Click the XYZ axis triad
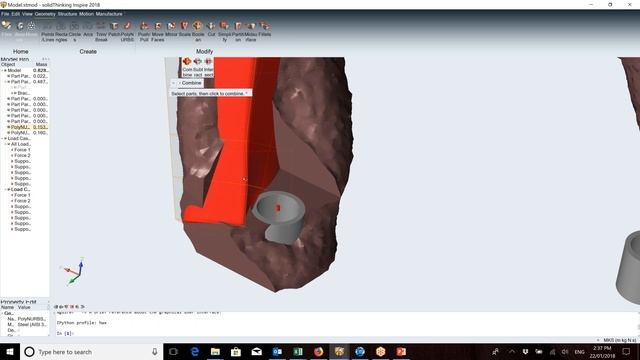The width and height of the screenshot is (640, 360). click(73, 271)
